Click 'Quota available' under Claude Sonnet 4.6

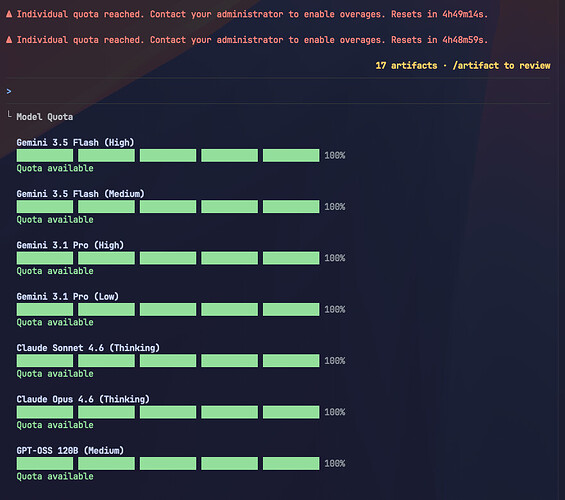coord(55,374)
